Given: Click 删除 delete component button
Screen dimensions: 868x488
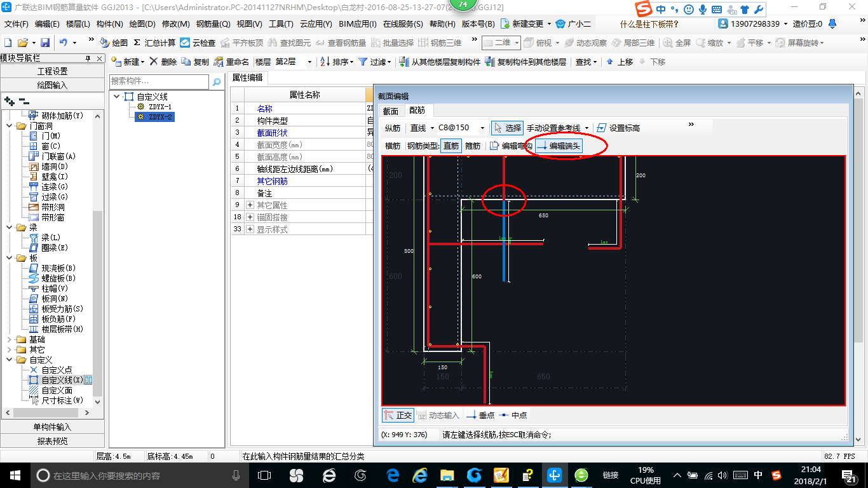Looking at the screenshot, I should pos(163,62).
